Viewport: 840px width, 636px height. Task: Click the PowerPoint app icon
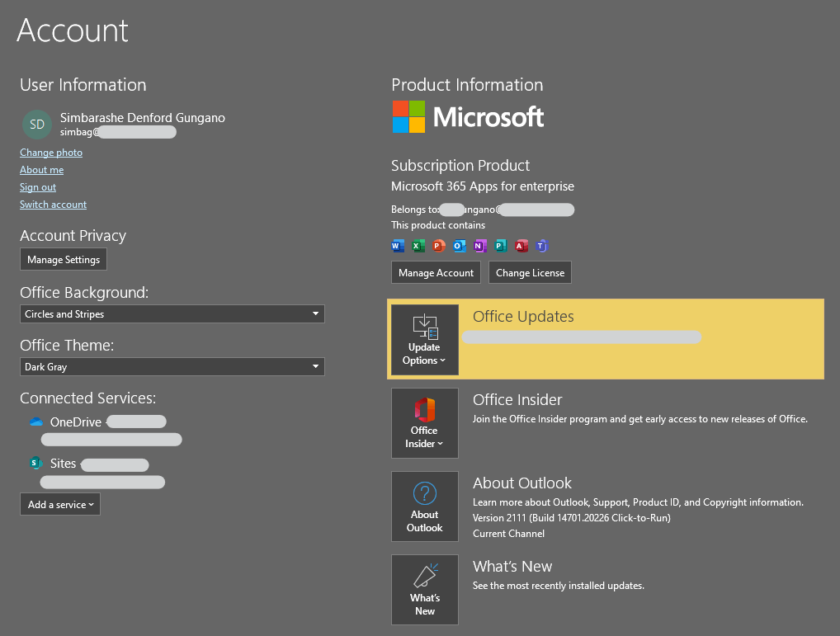pyautogui.click(x=439, y=246)
